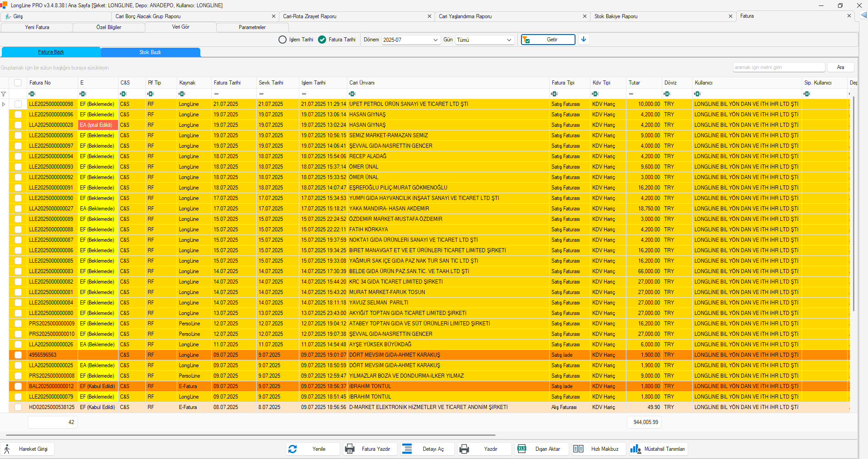Viewport: 868px width, 459px height.
Task: Click the Fatura Yazdır printer icon
Action: click(350, 449)
